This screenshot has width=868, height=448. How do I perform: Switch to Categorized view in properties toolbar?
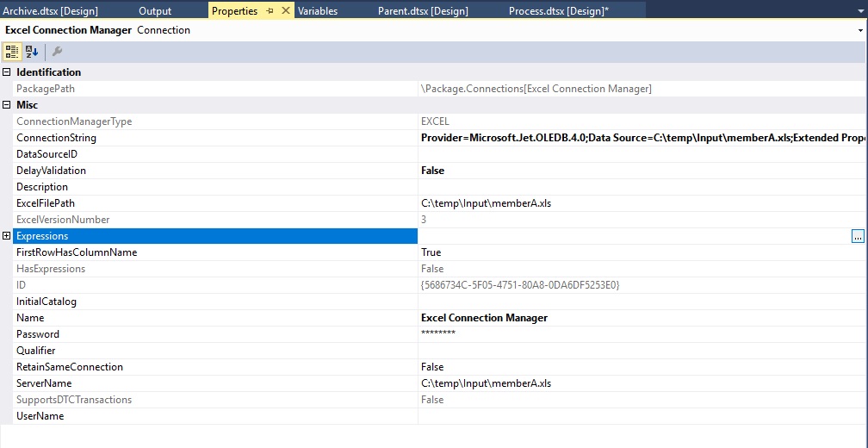[13, 52]
